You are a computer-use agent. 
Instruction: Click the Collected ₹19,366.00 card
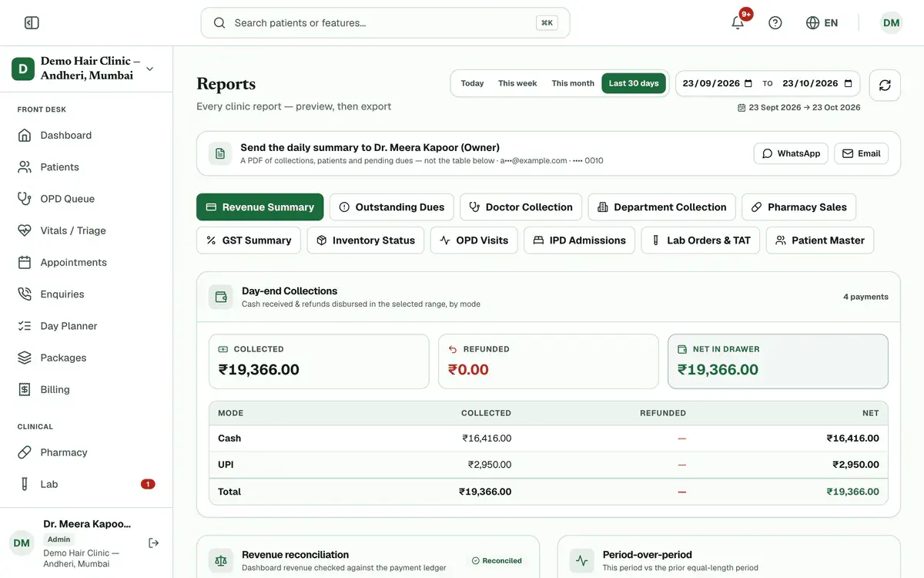(319, 361)
